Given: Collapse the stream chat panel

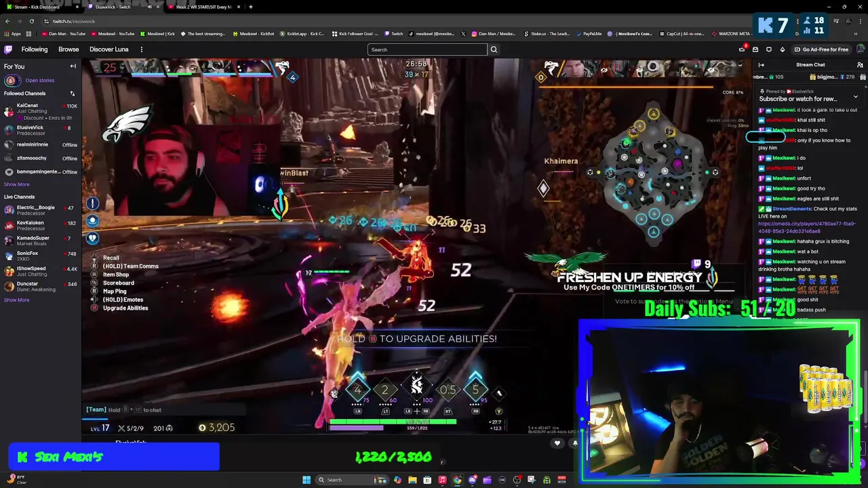Looking at the screenshot, I should click(761, 65).
